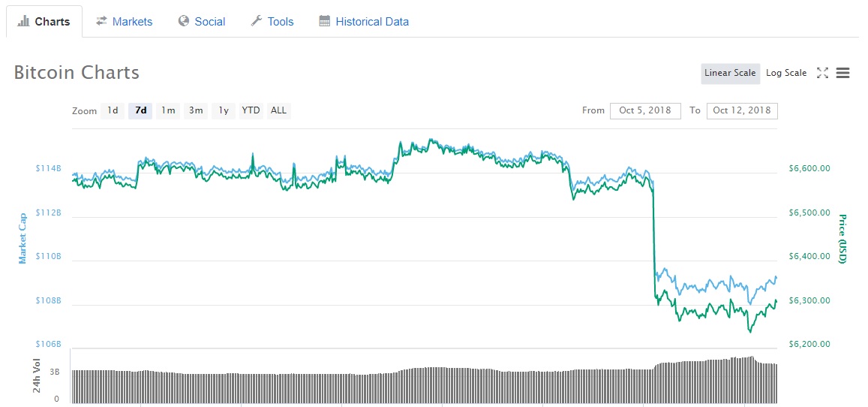
Task: Set zoom to 1m
Action: [168, 110]
